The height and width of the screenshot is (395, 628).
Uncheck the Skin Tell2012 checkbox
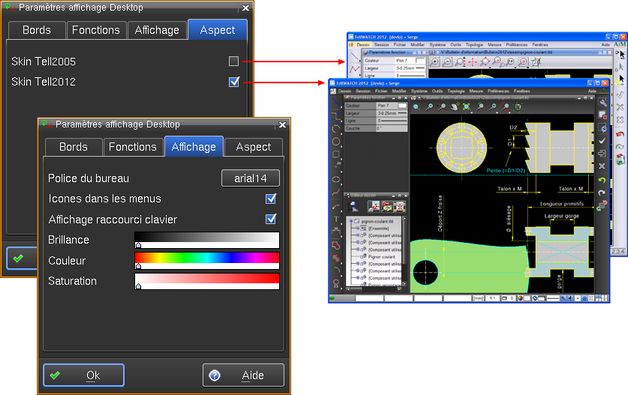coord(234,82)
